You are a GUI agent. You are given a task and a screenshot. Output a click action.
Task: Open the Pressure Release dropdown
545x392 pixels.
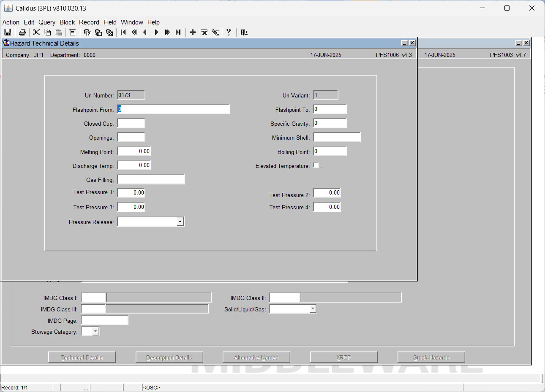coord(180,222)
